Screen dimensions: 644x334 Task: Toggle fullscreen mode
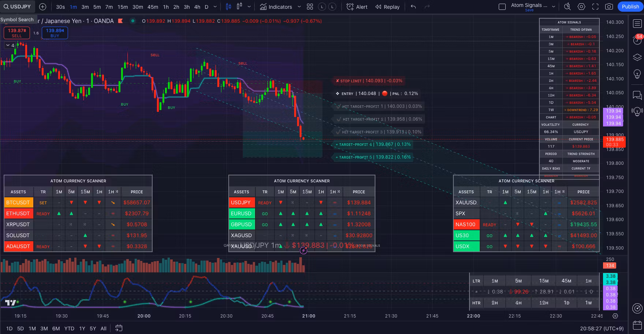[x=595, y=7]
